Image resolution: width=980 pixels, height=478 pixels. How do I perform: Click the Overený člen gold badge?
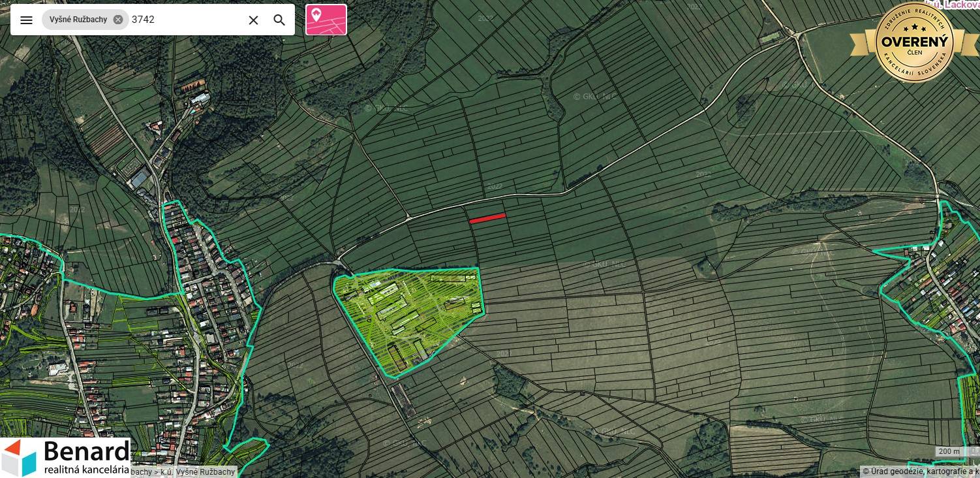pyautogui.click(x=913, y=42)
